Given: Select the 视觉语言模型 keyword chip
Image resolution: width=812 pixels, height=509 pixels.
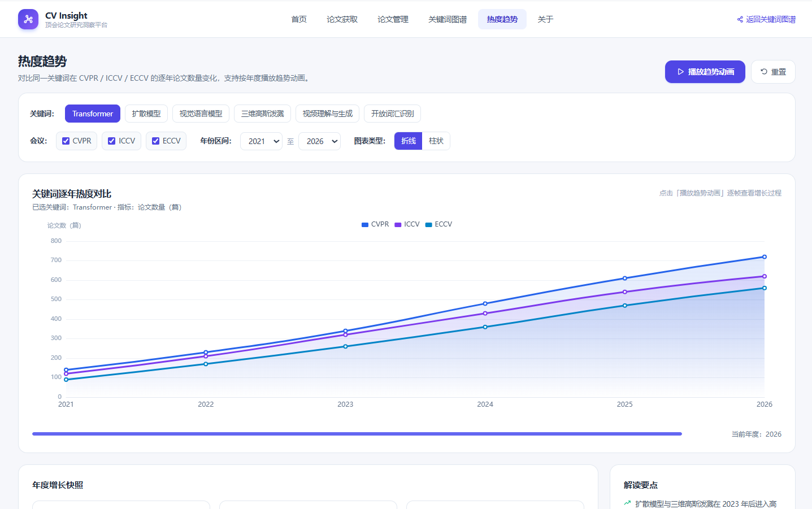Looking at the screenshot, I should (x=201, y=114).
